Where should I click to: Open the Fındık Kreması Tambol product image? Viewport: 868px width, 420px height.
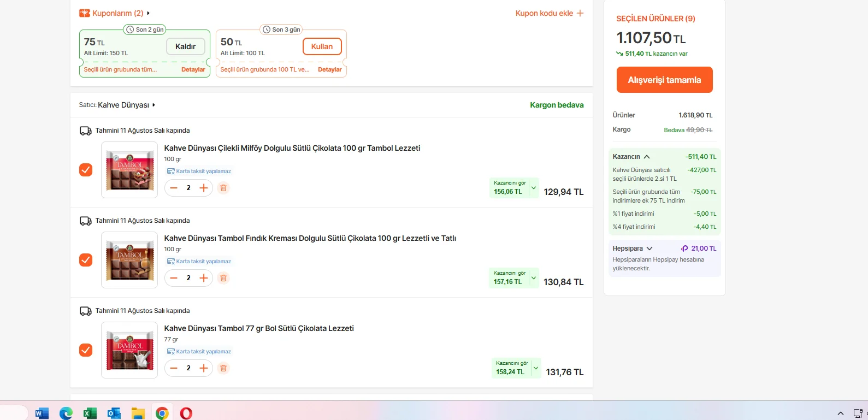click(x=129, y=260)
